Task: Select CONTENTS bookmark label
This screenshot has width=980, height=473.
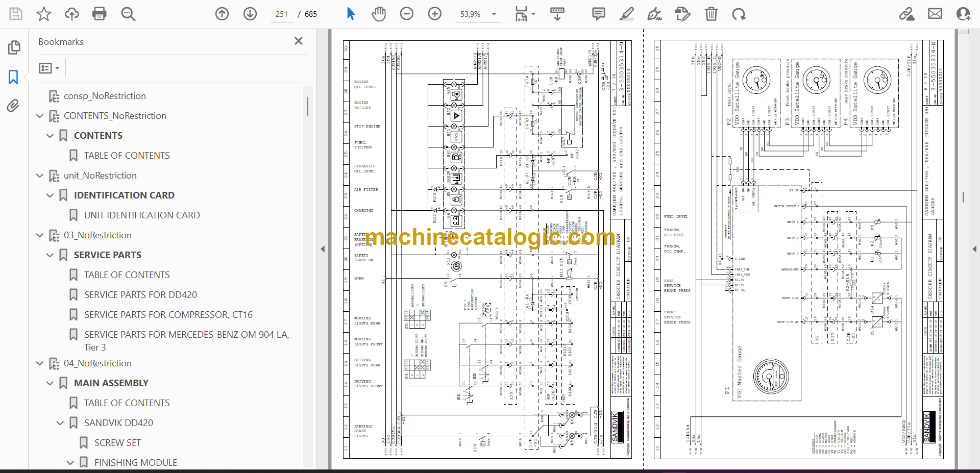Action: click(x=98, y=136)
